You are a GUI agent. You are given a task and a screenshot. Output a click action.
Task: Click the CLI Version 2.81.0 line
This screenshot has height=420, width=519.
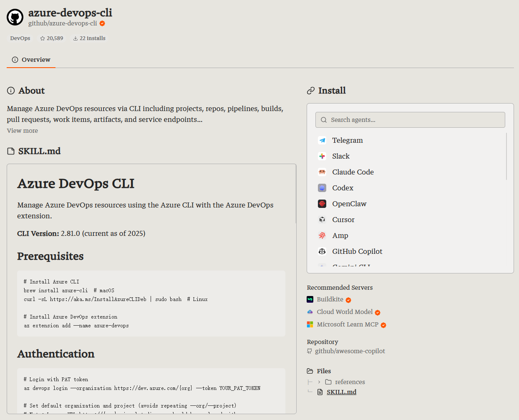pyautogui.click(x=81, y=233)
